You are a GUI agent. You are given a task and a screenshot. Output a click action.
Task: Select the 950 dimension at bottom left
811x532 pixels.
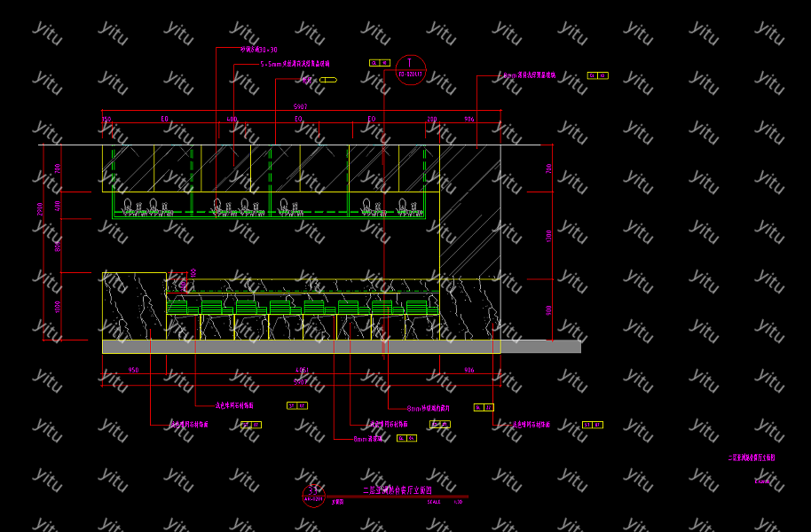133,370
